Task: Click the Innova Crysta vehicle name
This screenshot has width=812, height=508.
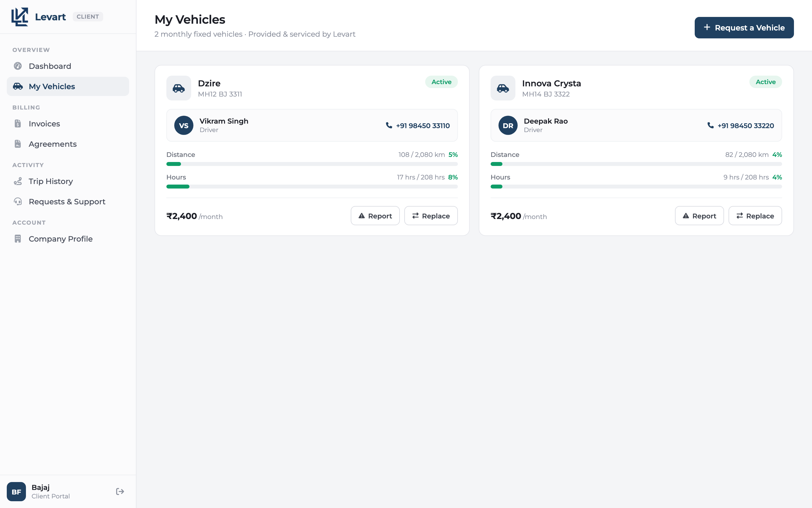Action: pos(551,83)
